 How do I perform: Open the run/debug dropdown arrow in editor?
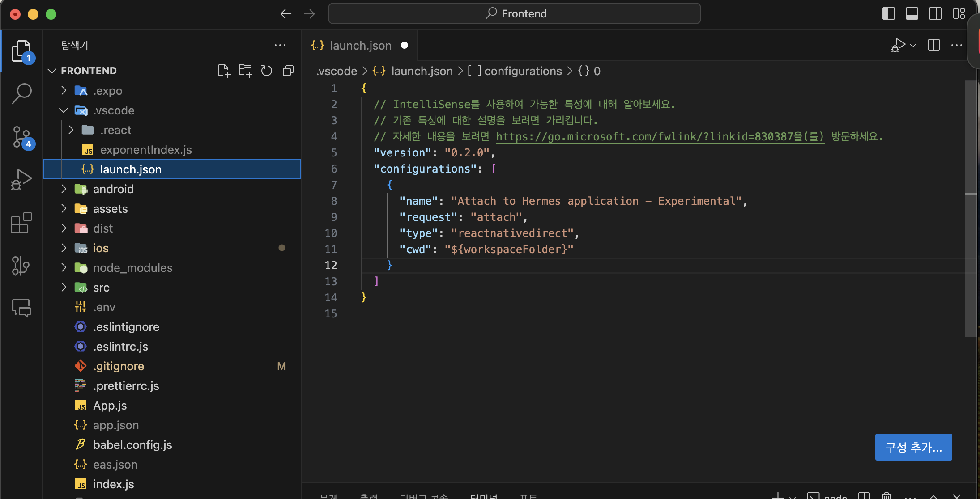coord(913,45)
